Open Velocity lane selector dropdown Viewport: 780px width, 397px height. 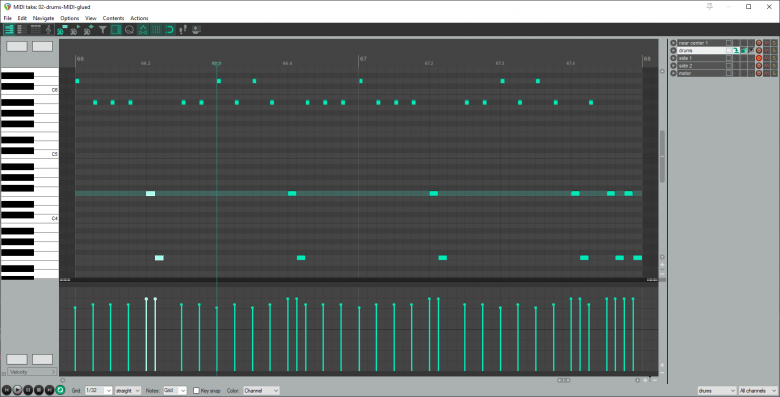pos(32,372)
